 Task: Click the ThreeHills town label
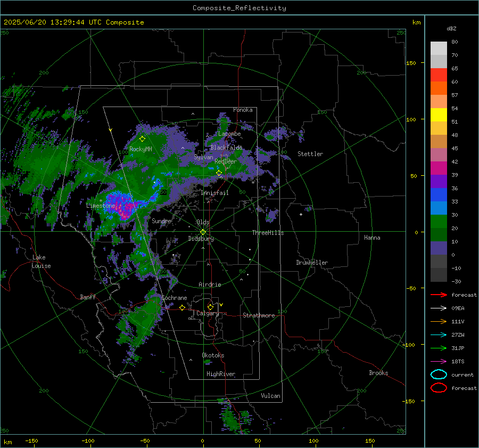268,233
